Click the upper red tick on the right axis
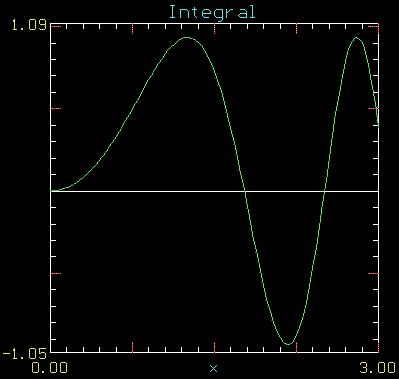399x379 pixels. (373, 109)
